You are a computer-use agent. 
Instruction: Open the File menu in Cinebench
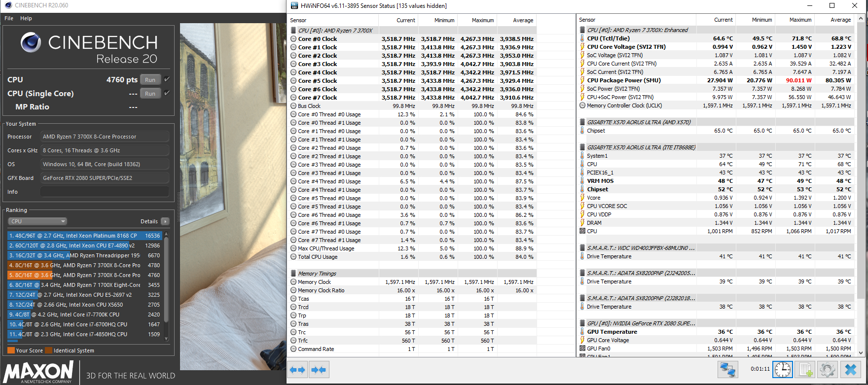click(9, 18)
